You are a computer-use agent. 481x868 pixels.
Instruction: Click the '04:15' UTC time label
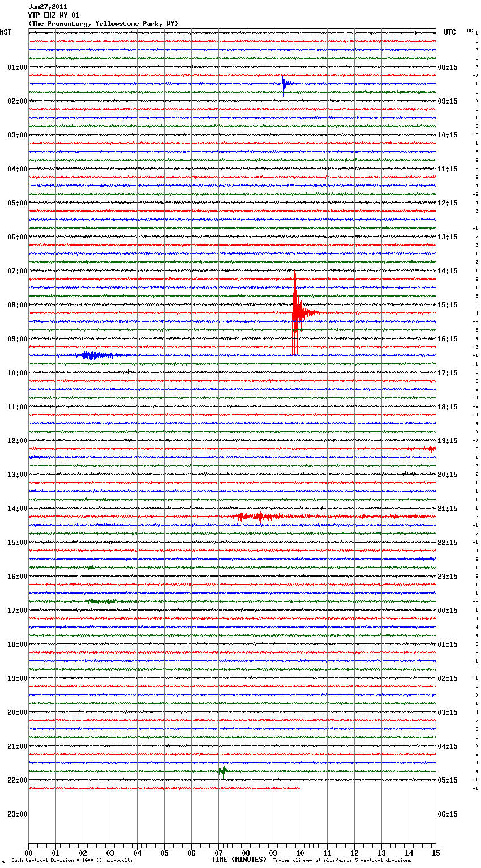[x=448, y=746]
